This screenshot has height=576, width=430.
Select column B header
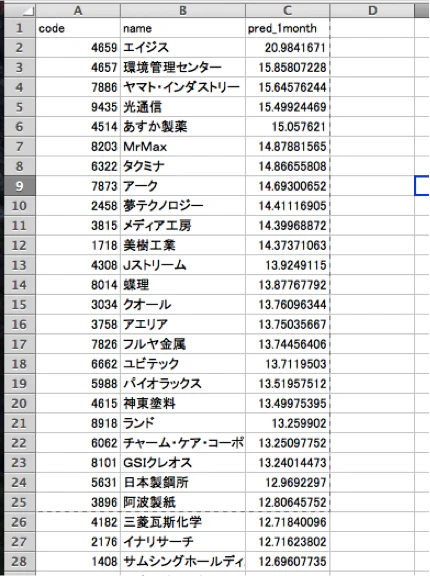[183, 11]
